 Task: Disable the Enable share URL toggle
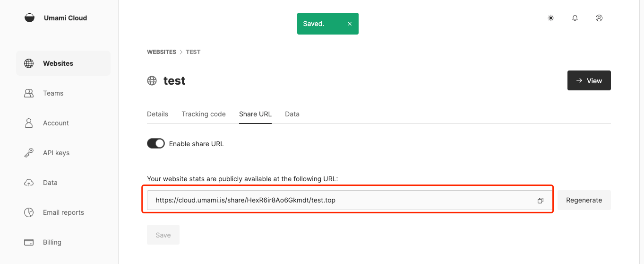156,143
